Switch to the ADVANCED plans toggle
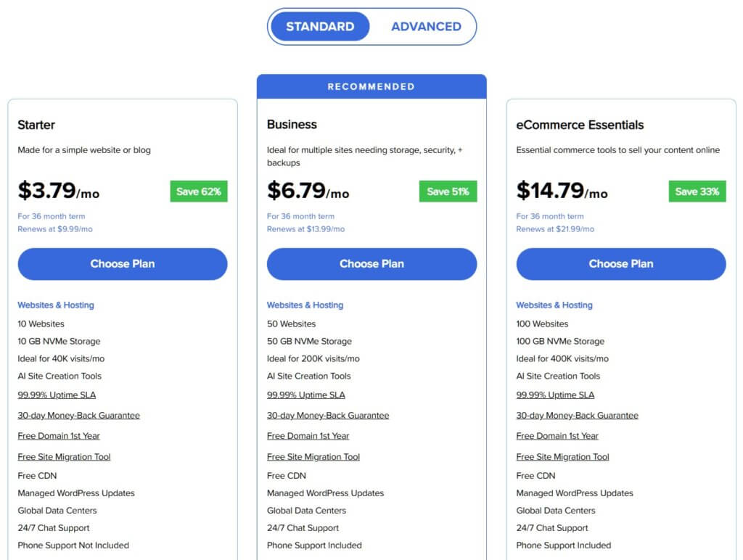Viewport: 743px width, 560px height. point(426,27)
